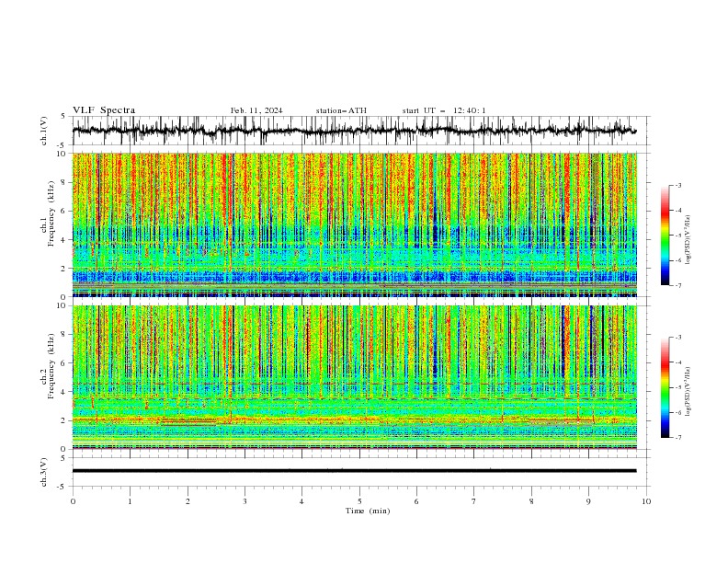Click time axis tick label "1"
The width and height of the screenshot is (728, 563).
[130, 501]
